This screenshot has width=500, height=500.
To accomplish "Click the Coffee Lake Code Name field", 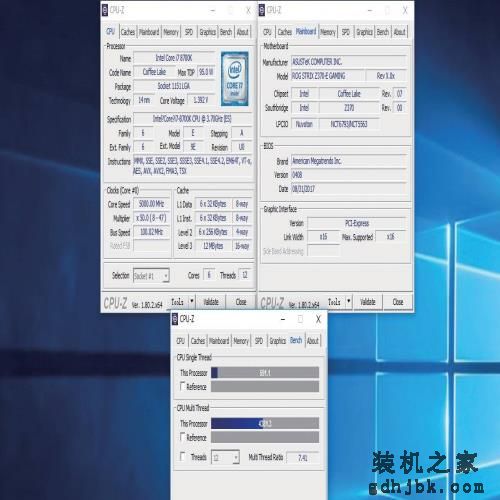I will click(x=154, y=72).
